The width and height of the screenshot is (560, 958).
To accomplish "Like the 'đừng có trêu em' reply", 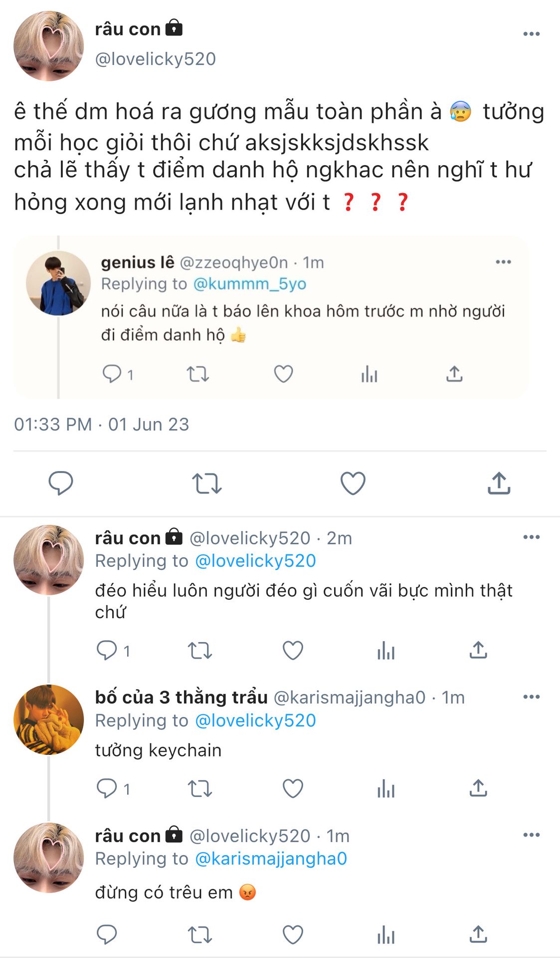I will pos(293,935).
